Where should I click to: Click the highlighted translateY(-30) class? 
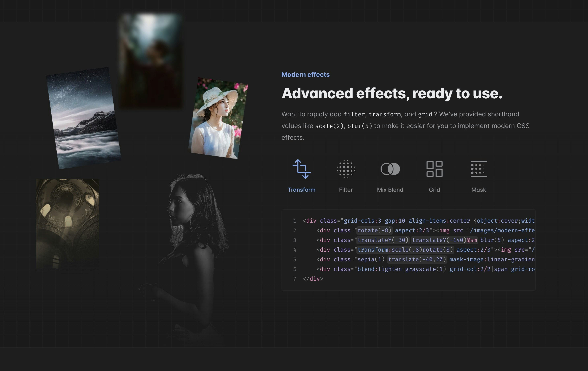coord(383,240)
